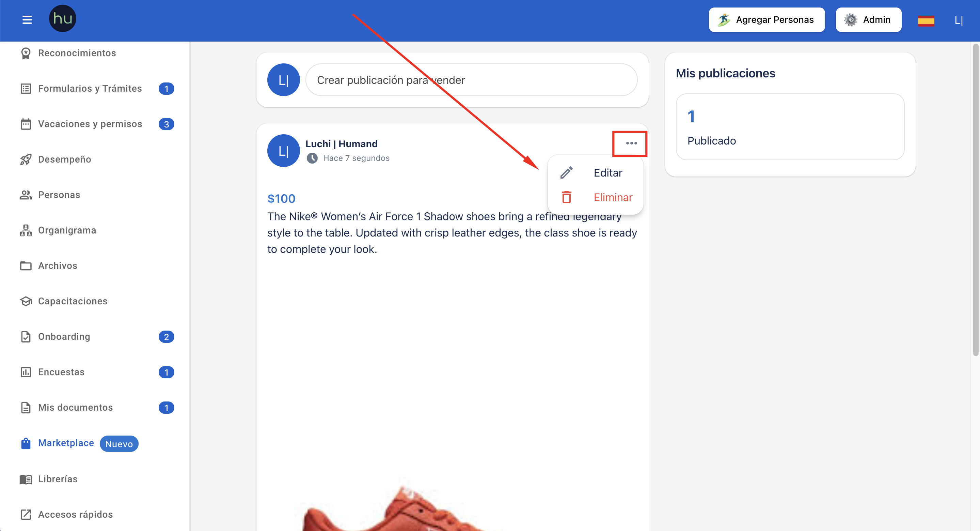Click the surfer icon in Agregar Personas
The image size is (980, 531).
[x=724, y=20]
